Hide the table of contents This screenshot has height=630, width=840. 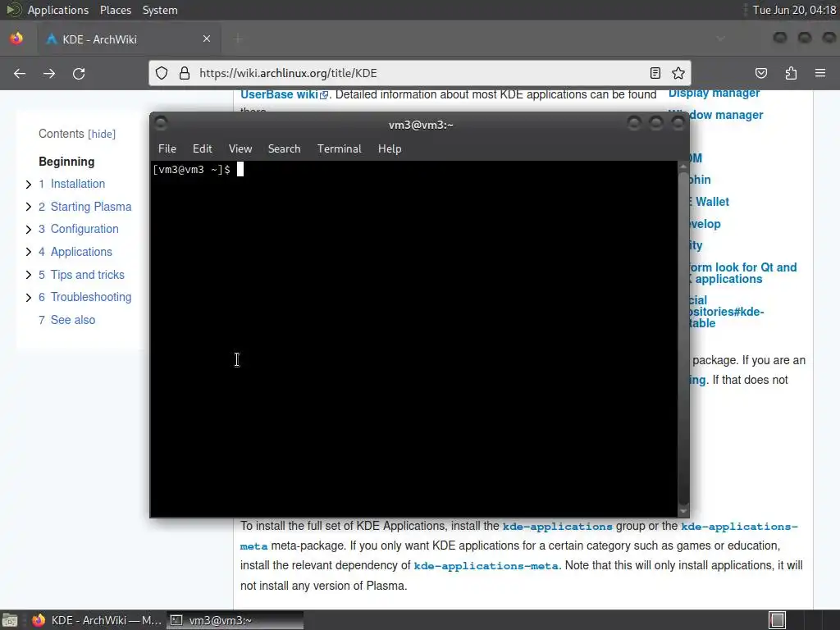pos(102,134)
